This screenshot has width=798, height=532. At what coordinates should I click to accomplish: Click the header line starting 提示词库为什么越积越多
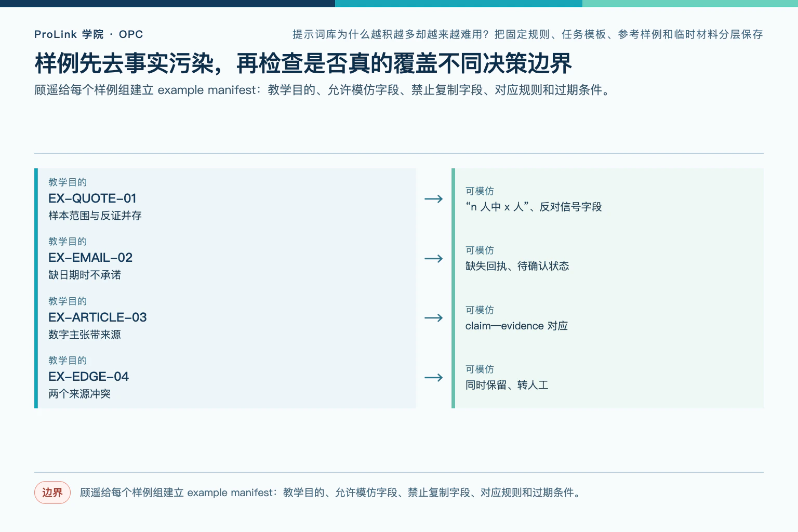tap(527, 34)
